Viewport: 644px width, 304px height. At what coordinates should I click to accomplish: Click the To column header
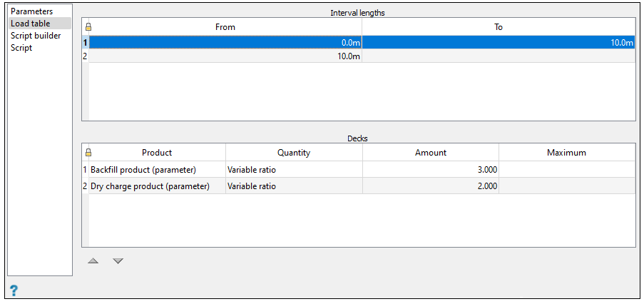pyautogui.click(x=499, y=27)
